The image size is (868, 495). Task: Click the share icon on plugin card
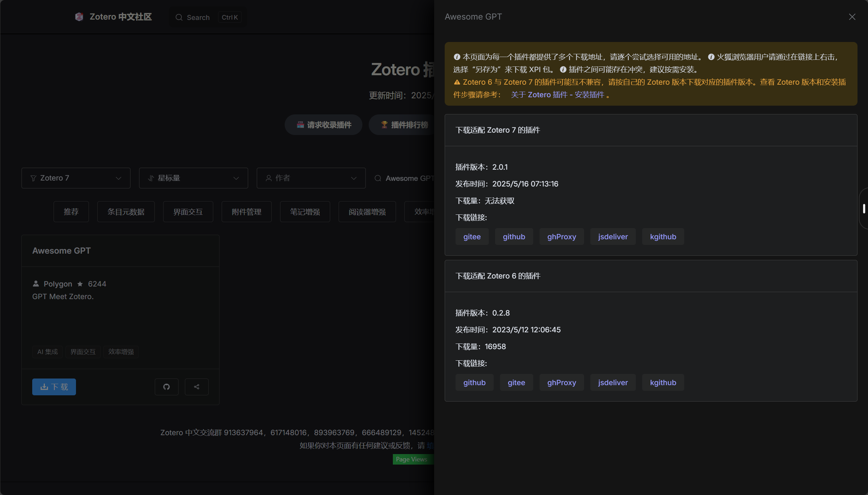196,387
